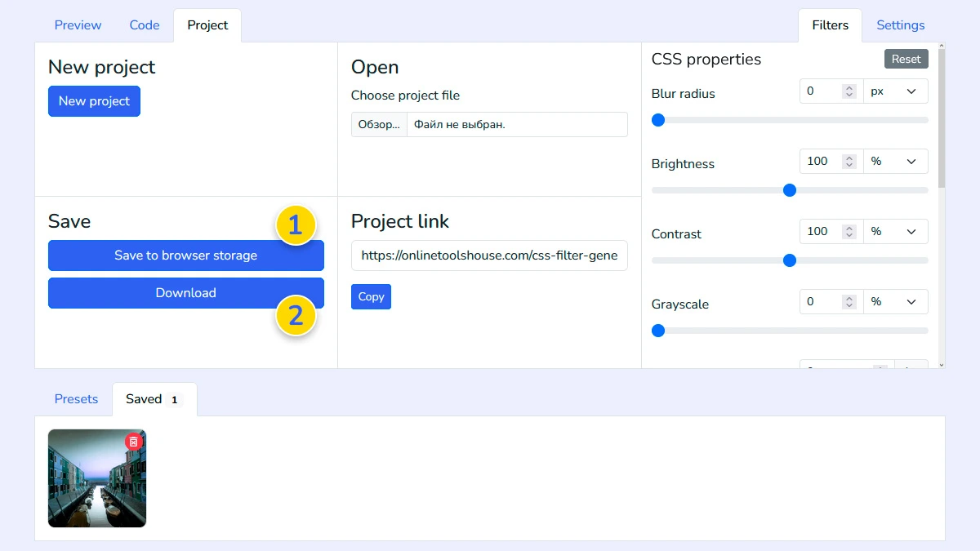This screenshot has height=551, width=980.
Task: Create a new project with the New project button
Action: [94, 100]
